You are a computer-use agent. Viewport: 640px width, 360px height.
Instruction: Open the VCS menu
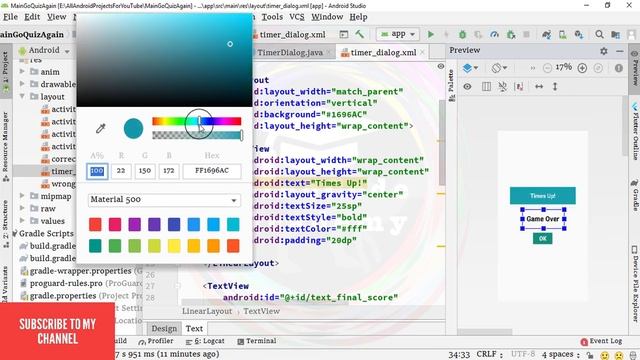[297, 17]
